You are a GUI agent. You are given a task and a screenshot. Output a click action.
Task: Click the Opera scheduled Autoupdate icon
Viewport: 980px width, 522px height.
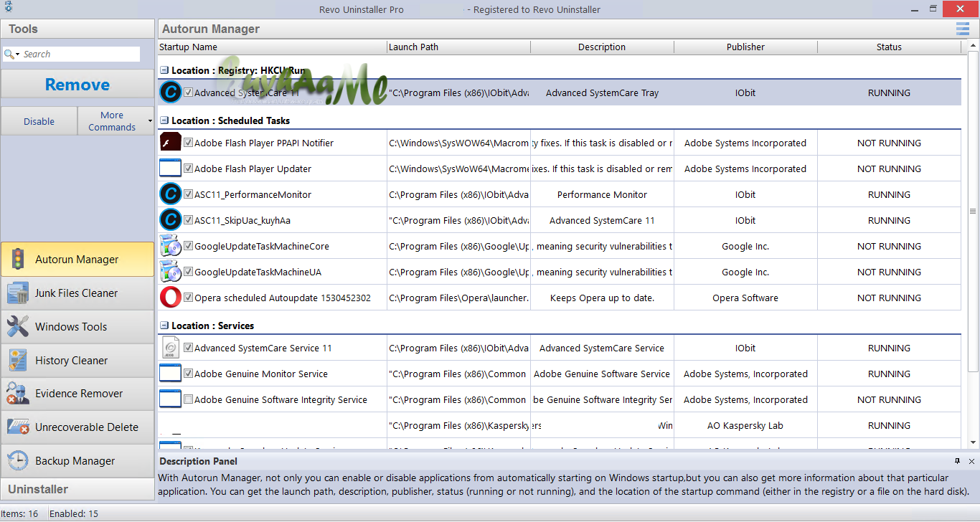pos(170,298)
